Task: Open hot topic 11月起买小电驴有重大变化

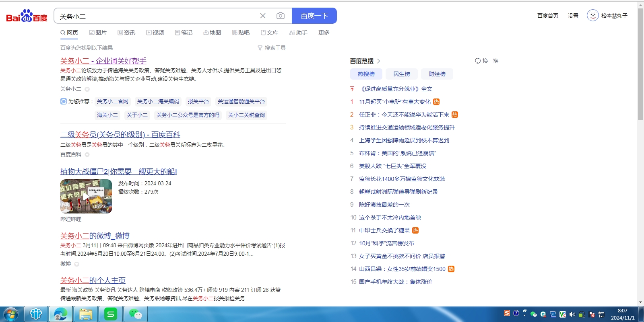Action: pos(395,102)
